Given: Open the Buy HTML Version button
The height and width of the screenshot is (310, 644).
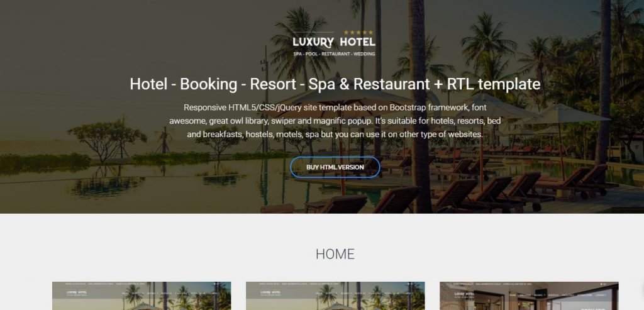Looking at the screenshot, I should click(335, 167).
